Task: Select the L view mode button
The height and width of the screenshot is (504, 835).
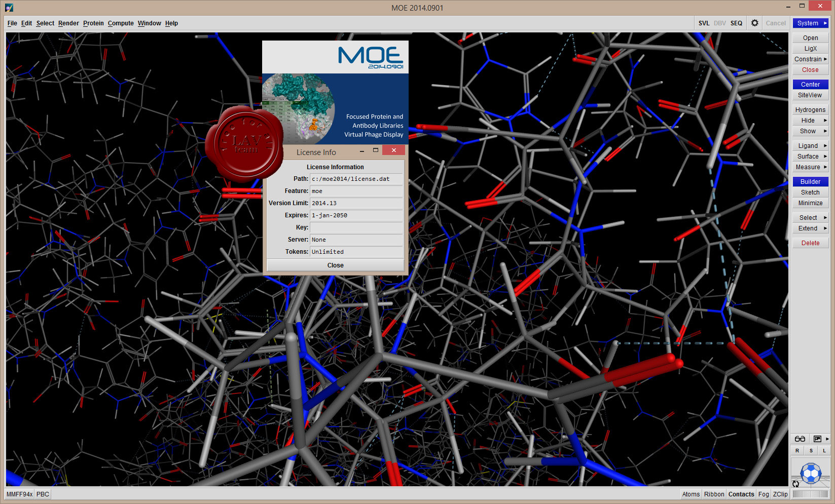Action: (824, 450)
